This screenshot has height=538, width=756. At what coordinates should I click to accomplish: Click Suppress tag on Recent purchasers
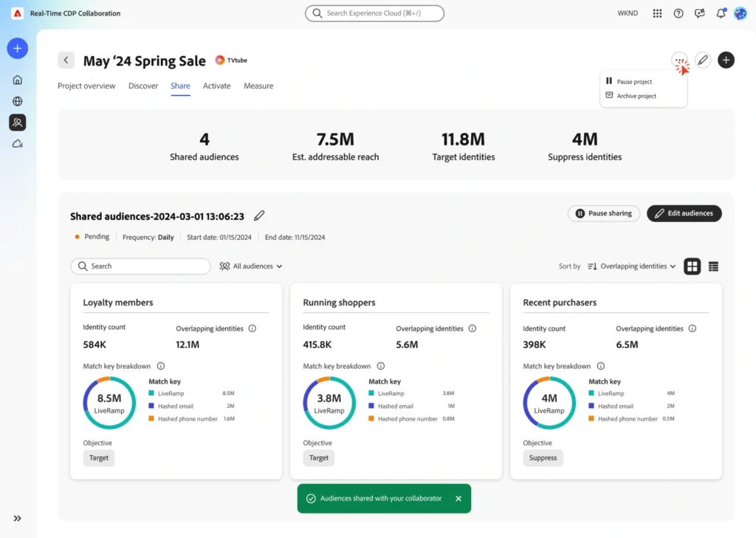coord(543,458)
